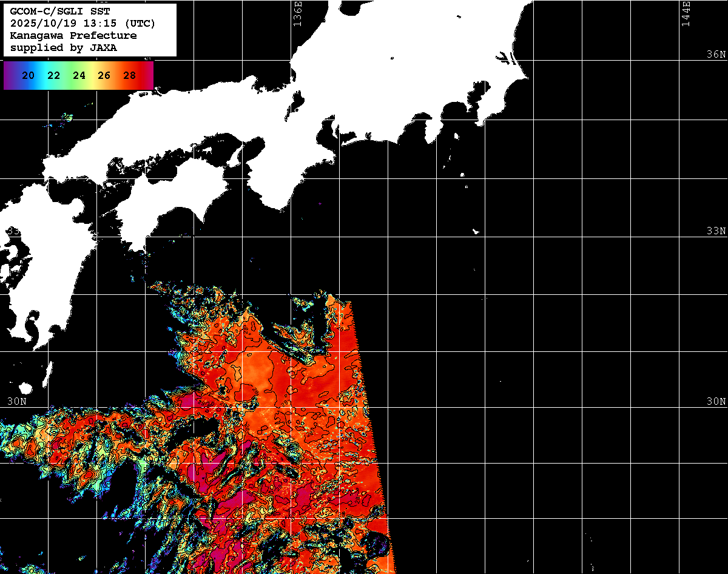The image size is (728, 574).
Task: Select the 2025/10/19 13:15 (UTC) timestamp
Action: [83, 24]
